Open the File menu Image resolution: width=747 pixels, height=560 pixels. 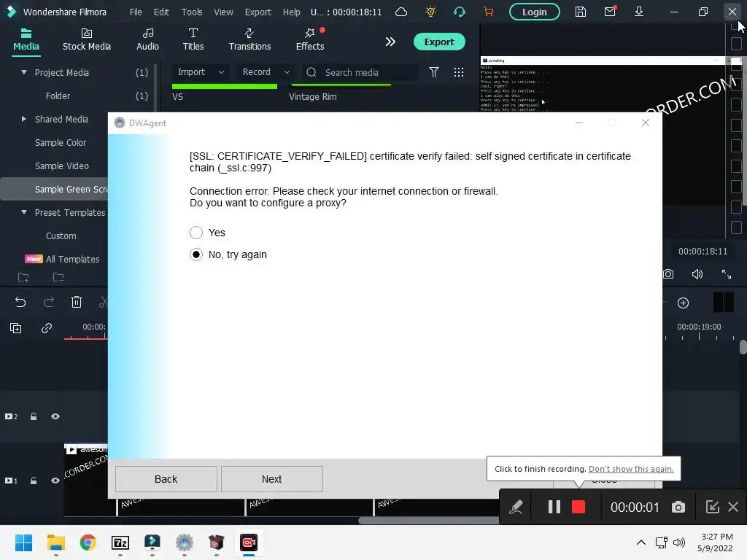(136, 12)
